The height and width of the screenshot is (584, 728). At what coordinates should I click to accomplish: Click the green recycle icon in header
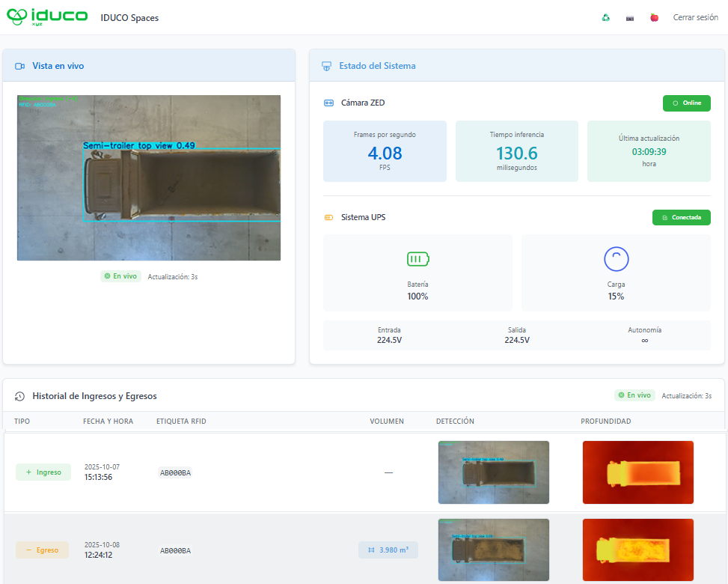coord(606,18)
